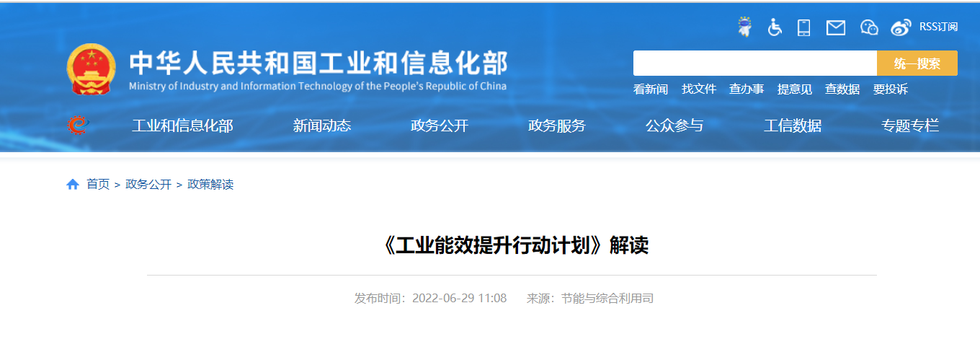The image size is (980, 352).
Task: Open the WeChat icon
Action: [x=869, y=27]
